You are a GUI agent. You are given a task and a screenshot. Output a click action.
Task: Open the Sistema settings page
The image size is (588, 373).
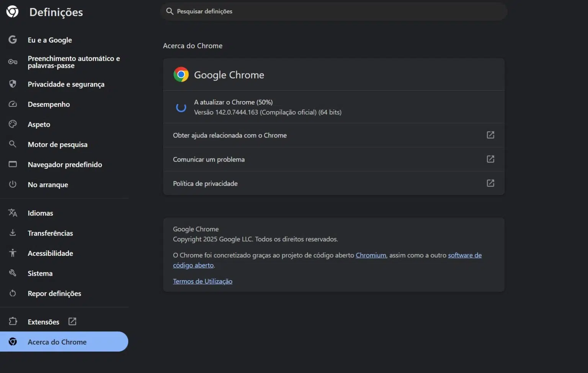coord(40,273)
